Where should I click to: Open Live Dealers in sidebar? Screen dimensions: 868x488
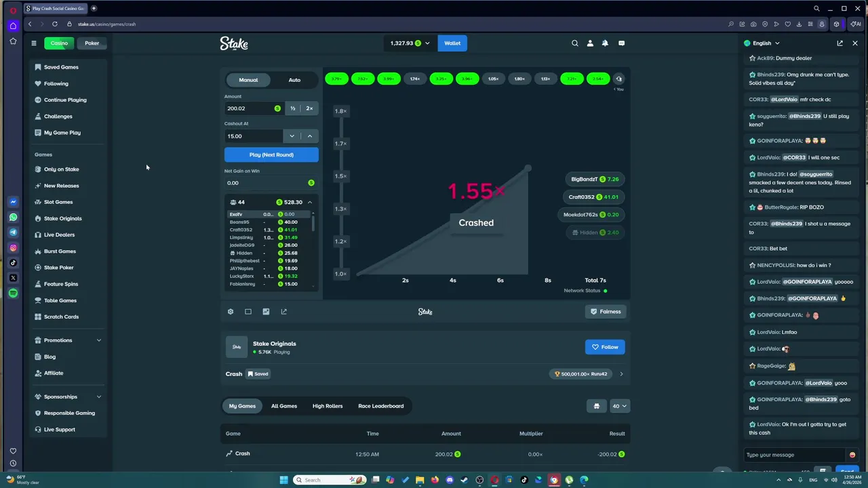point(59,235)
